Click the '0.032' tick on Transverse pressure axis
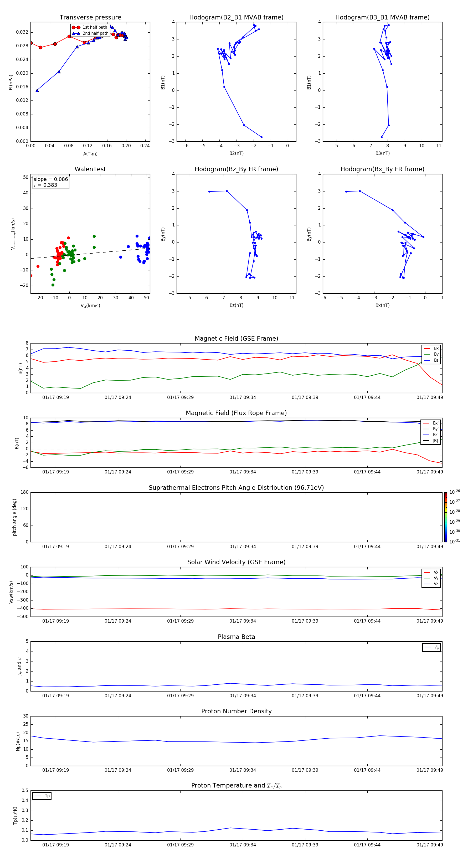 [x=22, y=32]
